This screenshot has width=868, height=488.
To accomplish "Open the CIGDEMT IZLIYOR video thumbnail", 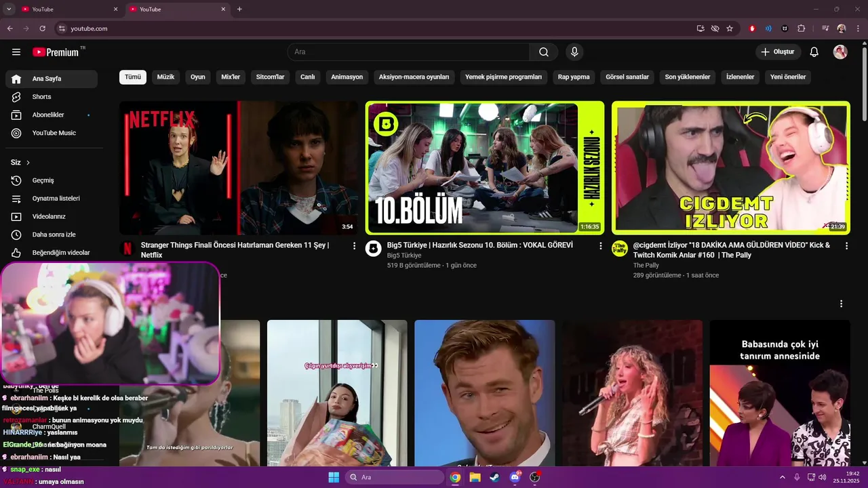I will click(731, 168).
